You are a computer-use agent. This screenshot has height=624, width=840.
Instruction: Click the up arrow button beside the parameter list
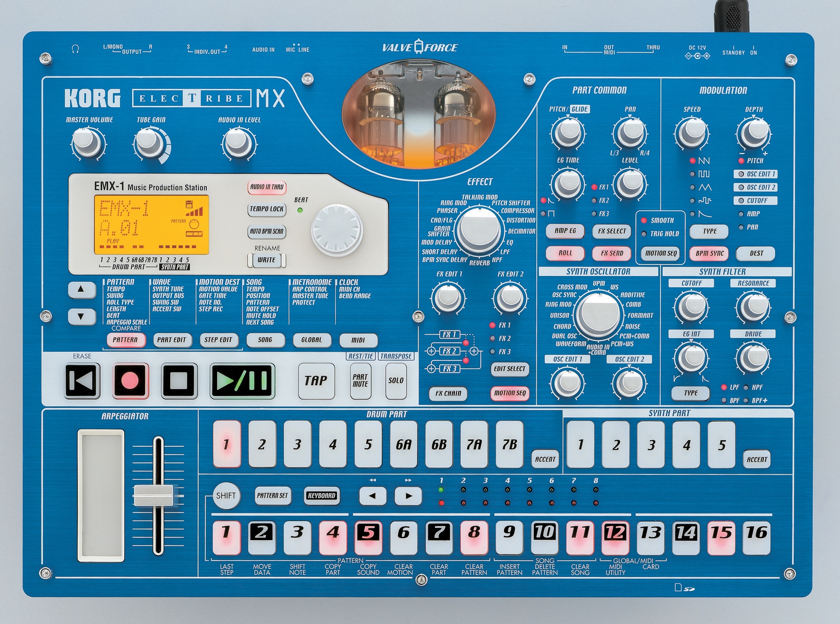tap(81, 290)
